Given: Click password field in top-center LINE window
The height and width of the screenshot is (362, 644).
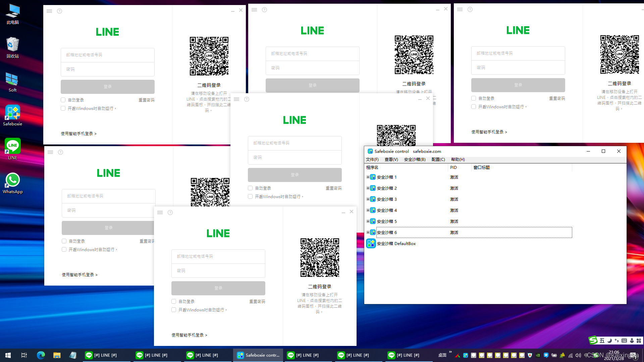Looking at the screenshot, I should pos(312,68).
